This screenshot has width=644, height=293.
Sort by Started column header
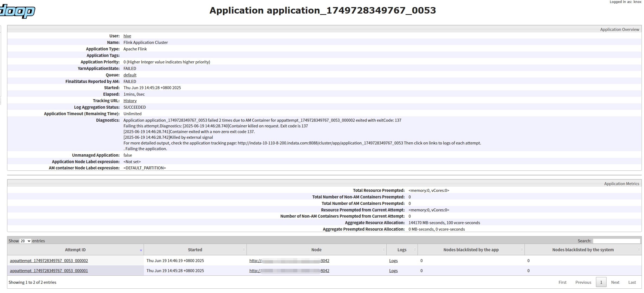point(195,250)
